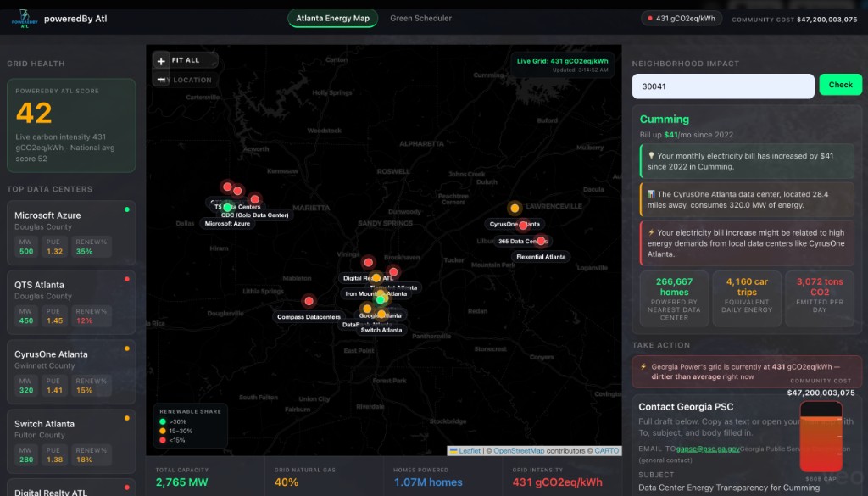Screen dimensions: 868x496
Task: Click the Microsoft Azure map label
Action: (227, 224)
